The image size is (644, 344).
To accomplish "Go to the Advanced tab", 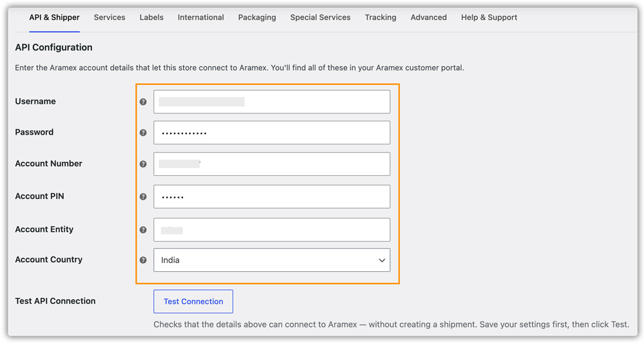I will coord(428,17).
